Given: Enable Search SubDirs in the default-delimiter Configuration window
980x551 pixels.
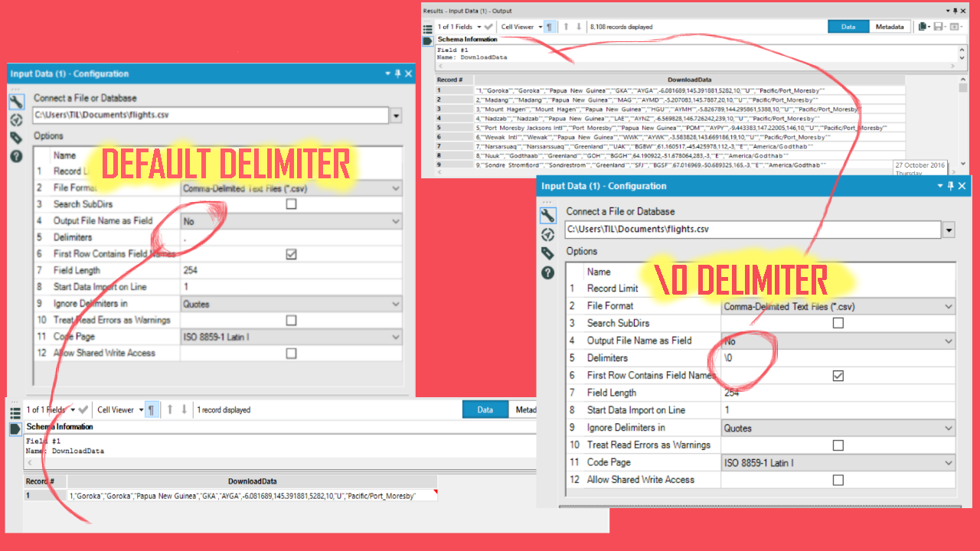Looking at the screenshot, I should (291, 204).
